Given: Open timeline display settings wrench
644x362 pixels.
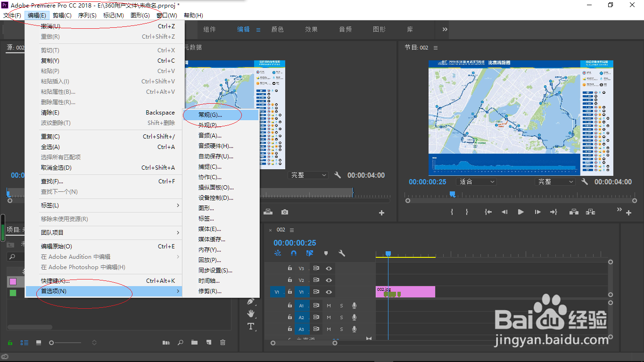Looking at the screenshot, I should pyautogui.click(x=342, y=253).
